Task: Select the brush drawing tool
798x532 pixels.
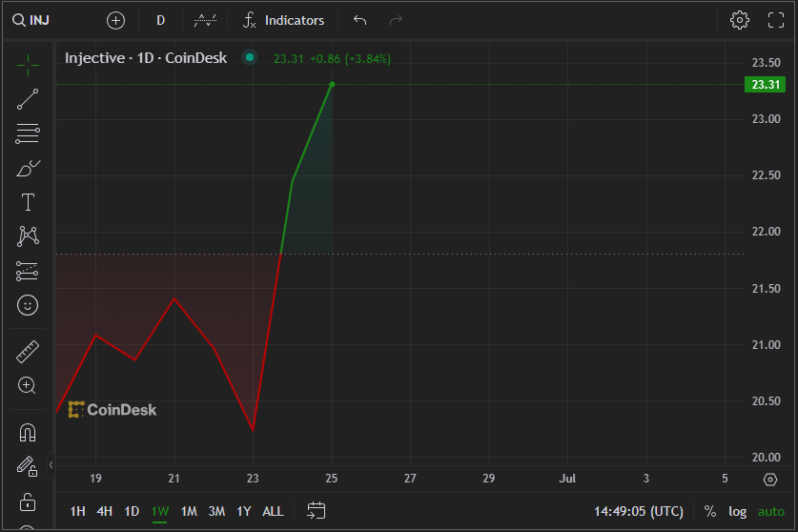Action: [28, 168]
